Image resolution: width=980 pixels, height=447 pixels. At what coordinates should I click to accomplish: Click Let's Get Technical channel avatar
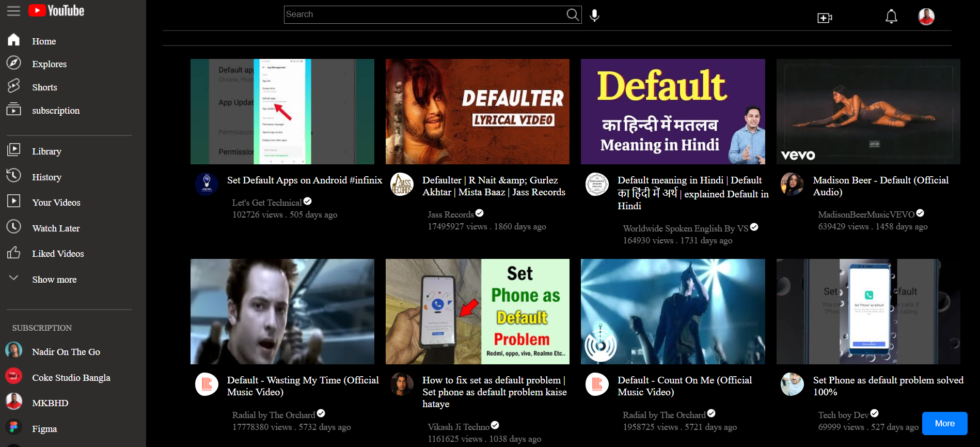pos(207,184)
